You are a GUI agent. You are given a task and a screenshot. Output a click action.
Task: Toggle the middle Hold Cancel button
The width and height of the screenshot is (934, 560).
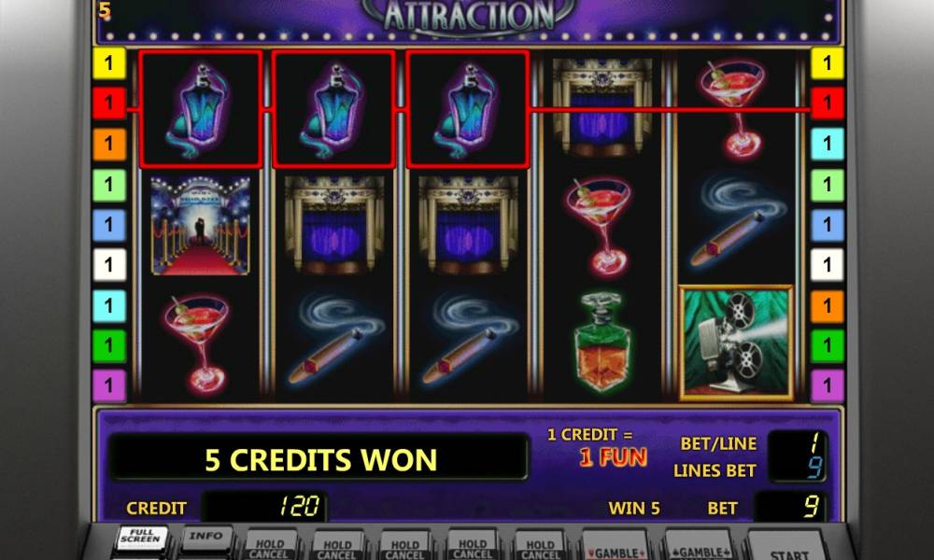405,546
